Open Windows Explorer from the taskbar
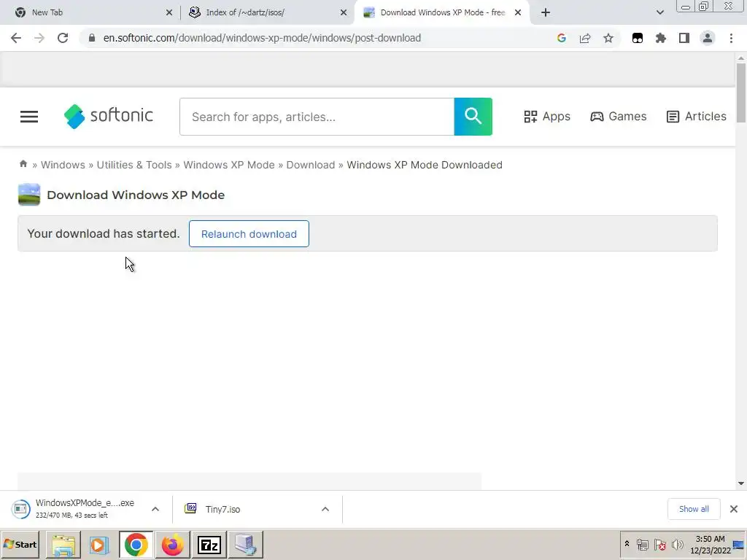Image resolution: width=747 pixels, height=560 pixels. 63,545
